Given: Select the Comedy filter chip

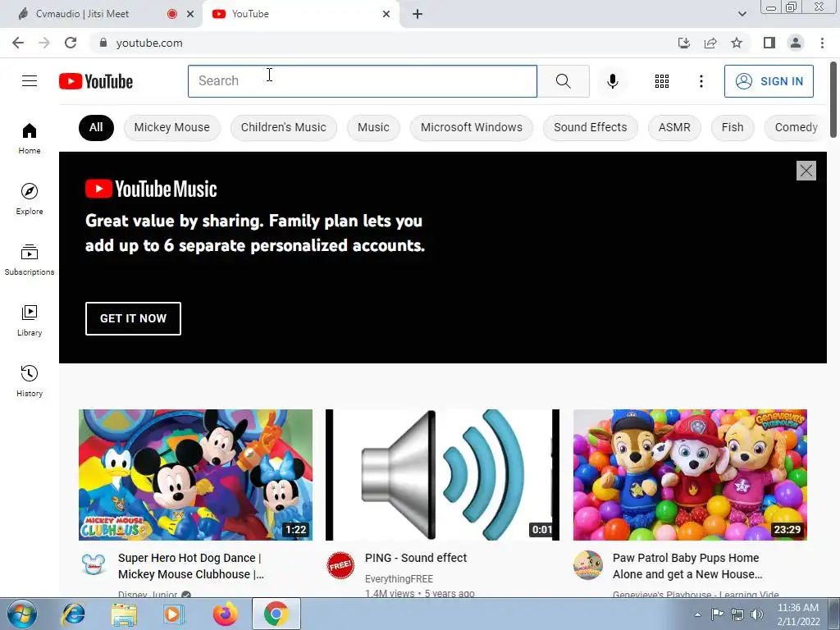Looking at the screenshot, I should 796,127.
